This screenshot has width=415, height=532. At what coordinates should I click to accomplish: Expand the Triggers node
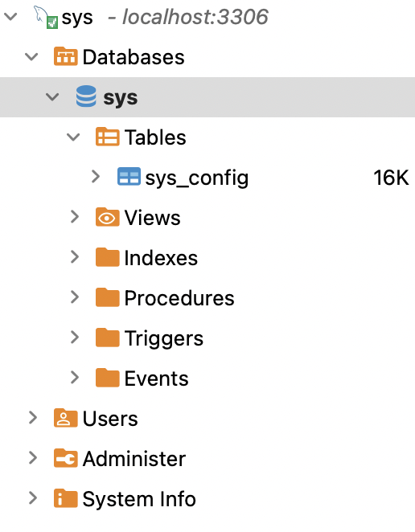(x=75, y=338)
